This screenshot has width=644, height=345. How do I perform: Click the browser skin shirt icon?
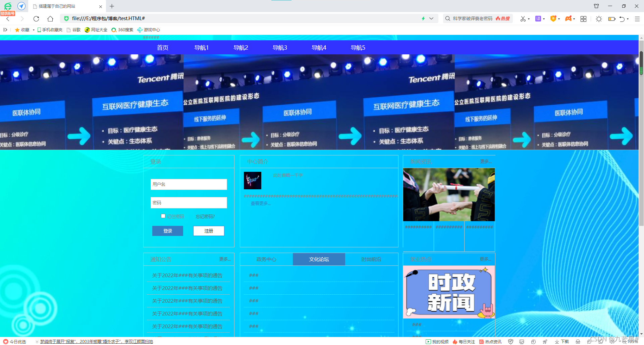(596, 6)
